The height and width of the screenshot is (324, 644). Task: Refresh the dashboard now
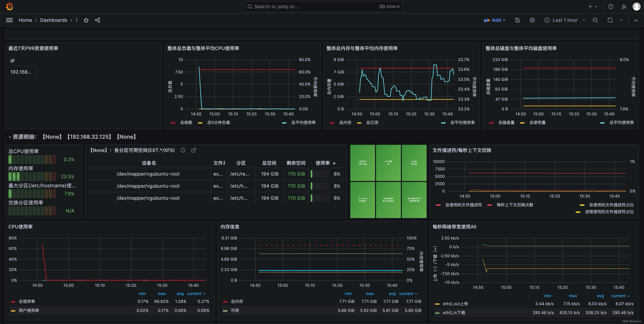pos(610,20)
